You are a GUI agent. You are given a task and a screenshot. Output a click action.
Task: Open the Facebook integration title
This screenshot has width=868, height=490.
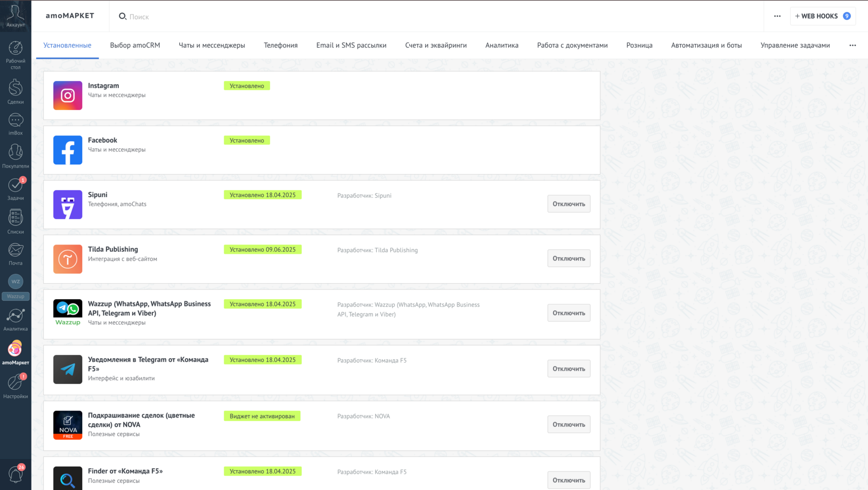pyautogui.click(x=102, y=140)
